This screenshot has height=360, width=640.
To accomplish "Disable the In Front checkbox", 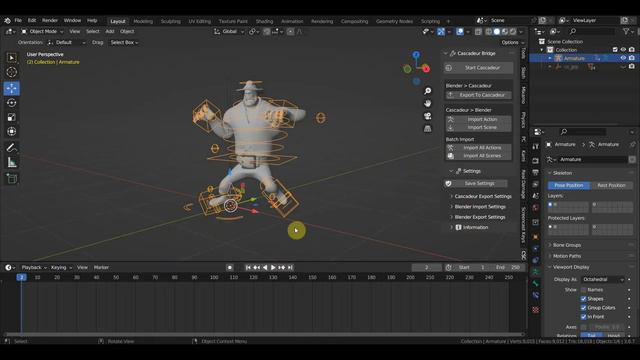I will [x=584, y=317].
